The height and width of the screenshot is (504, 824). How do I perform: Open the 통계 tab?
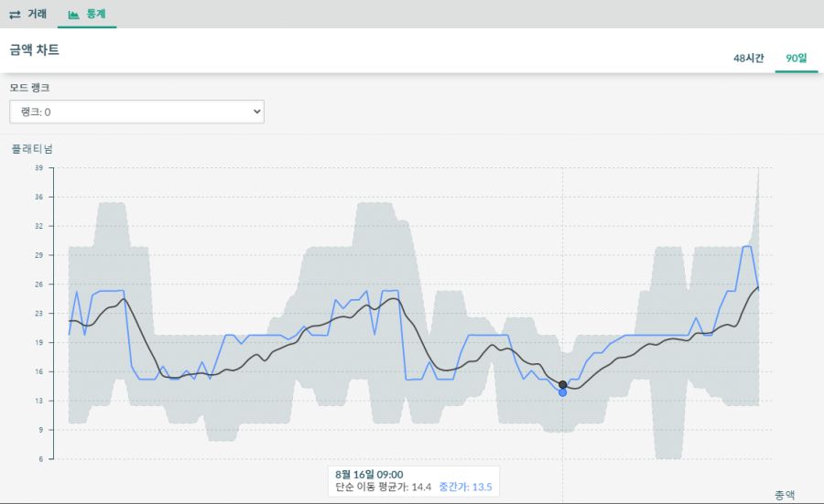coord(87,15)
